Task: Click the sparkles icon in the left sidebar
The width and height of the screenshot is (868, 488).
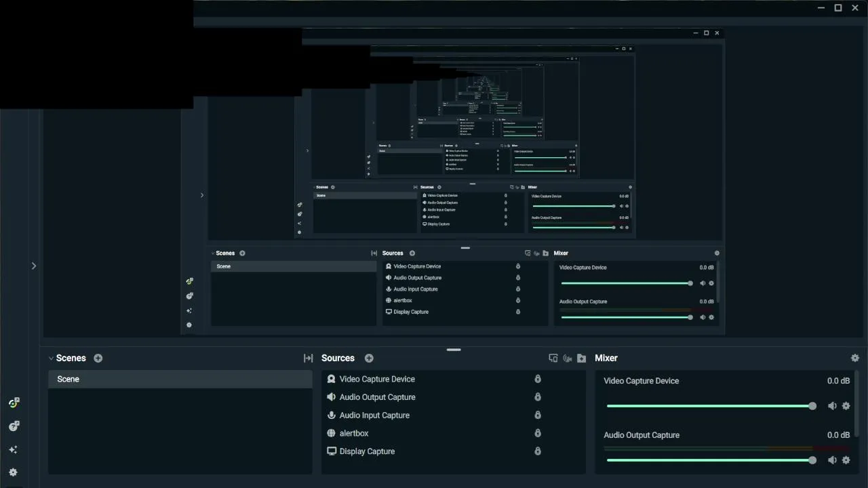Action: (x=13, y=449)
